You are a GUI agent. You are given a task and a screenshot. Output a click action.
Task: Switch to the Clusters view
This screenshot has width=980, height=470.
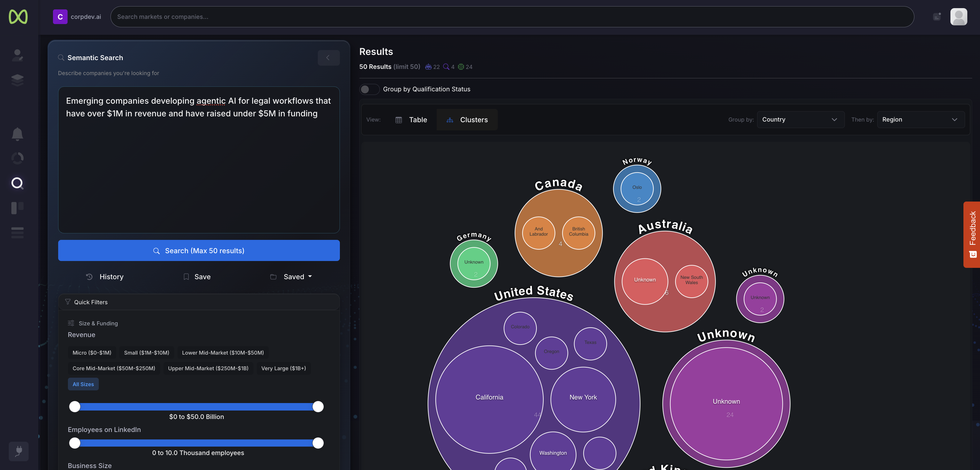[x=467, y=120]
